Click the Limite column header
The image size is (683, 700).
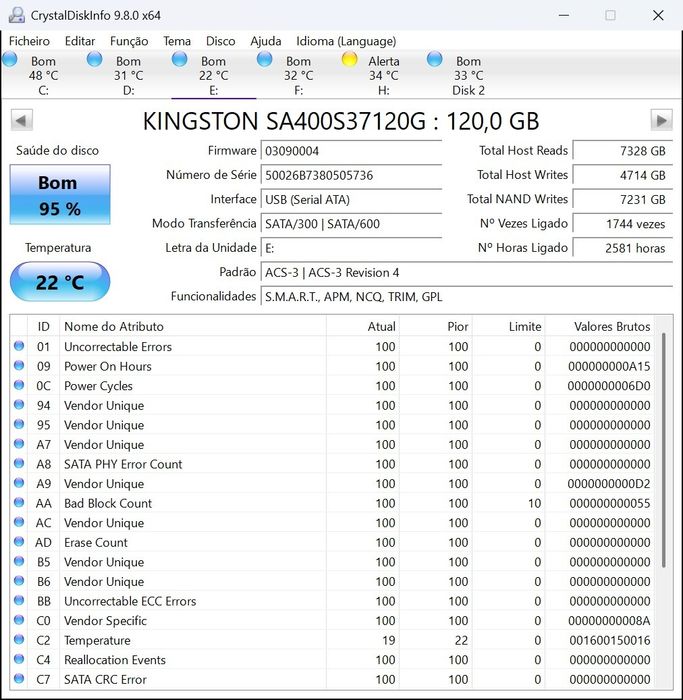click(509, 326)
